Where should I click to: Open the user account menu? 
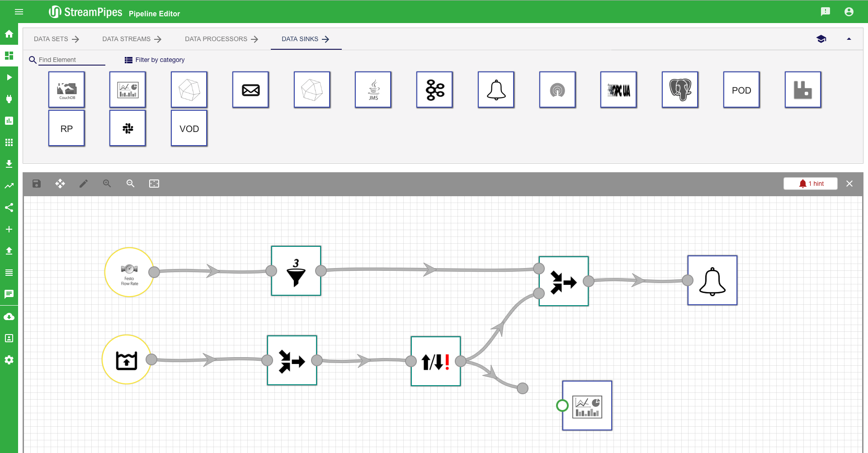849,12
